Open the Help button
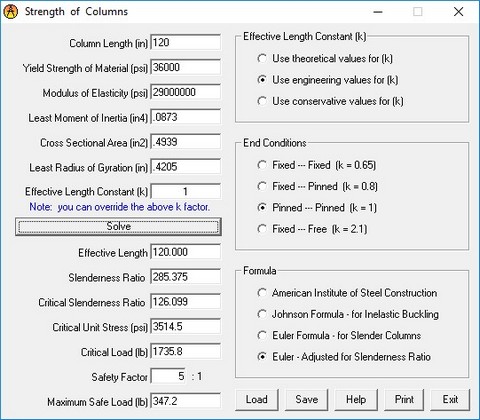Viewport: 480px width, 420px height. [356, 399]
